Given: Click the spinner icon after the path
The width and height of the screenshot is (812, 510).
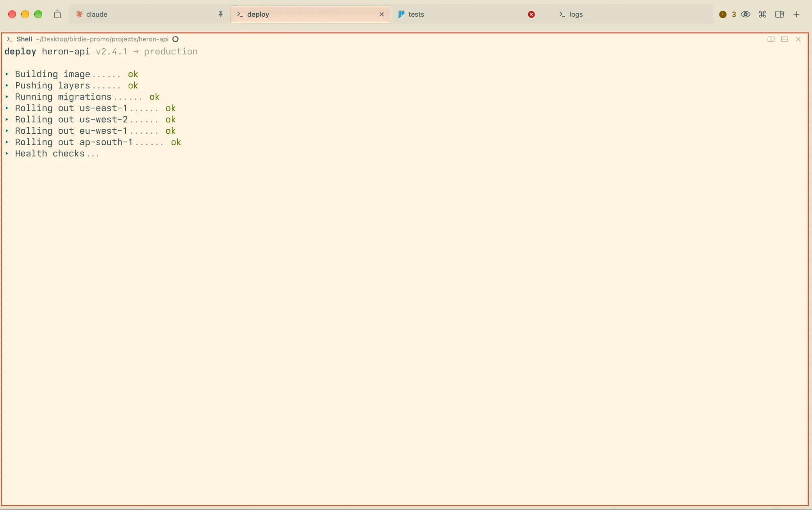Looking at the screenshot, I should pyautogui.click(x=175, y=39).
